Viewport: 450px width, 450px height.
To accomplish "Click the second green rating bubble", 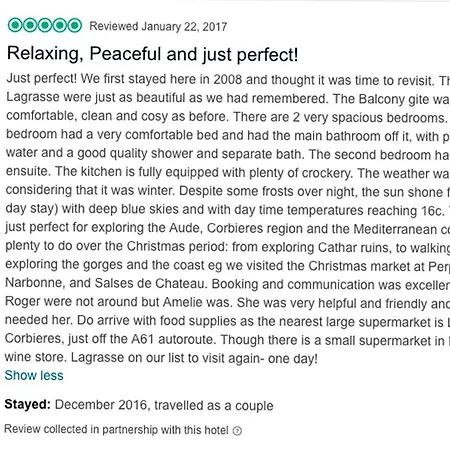I will point(30,25).
